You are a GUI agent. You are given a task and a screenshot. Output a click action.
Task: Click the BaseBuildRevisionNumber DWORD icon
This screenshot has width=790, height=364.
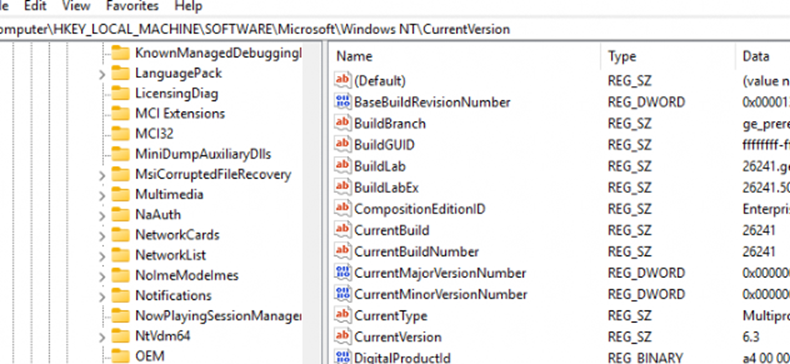(343, 102)
